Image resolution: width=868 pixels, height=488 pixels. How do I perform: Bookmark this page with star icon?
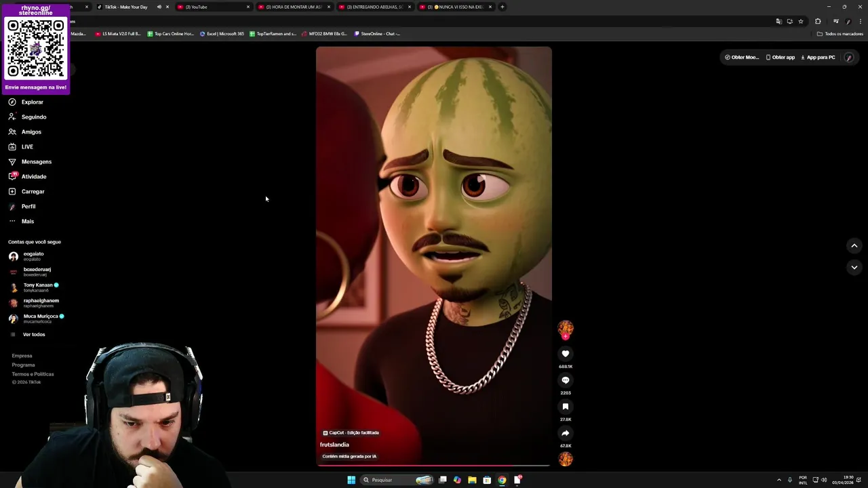(801, 22)
